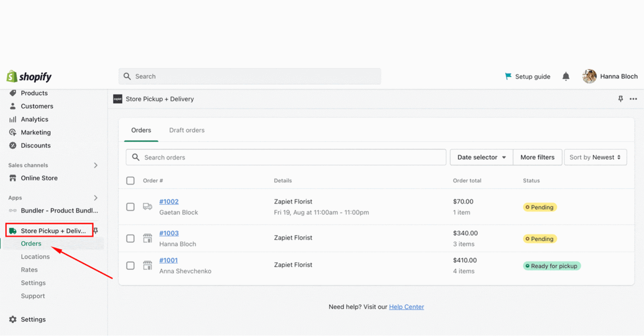Expand the Apps section chevron
644x336 pixels.
[95, 198]
